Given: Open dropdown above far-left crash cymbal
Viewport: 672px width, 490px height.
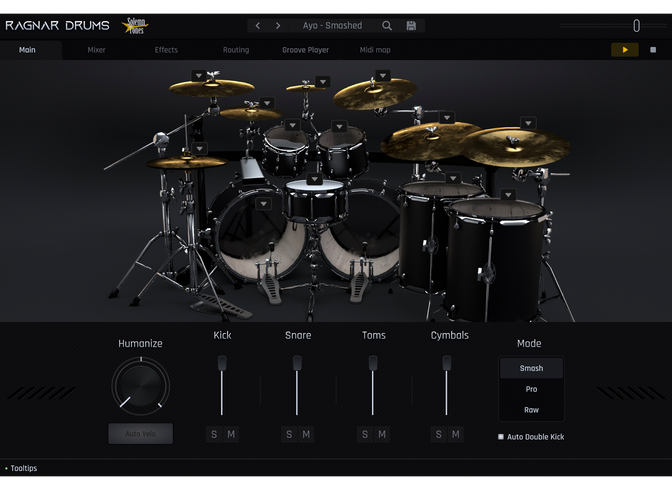Looking at the screenshot, I should pyautogui.click(x=198, y=76).
